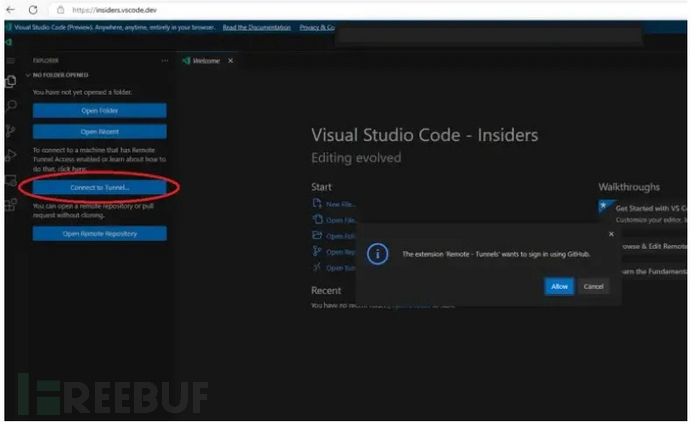Viewport: 690px width, 422px height.
Task: Click the Open Folder button
Action: point(99,111)
